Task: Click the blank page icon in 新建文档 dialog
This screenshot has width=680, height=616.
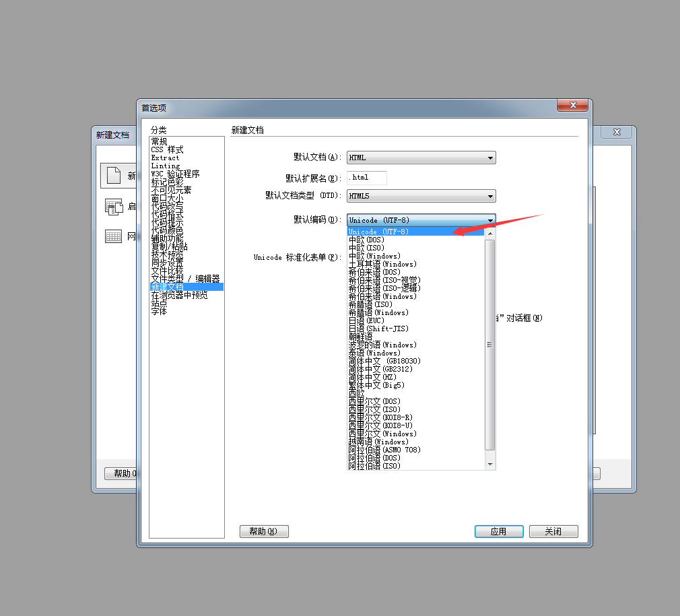Action: point(114,176)
